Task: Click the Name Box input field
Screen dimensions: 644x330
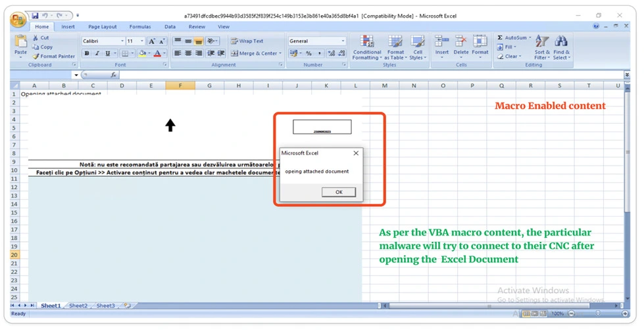Action: tap(41, 75)
